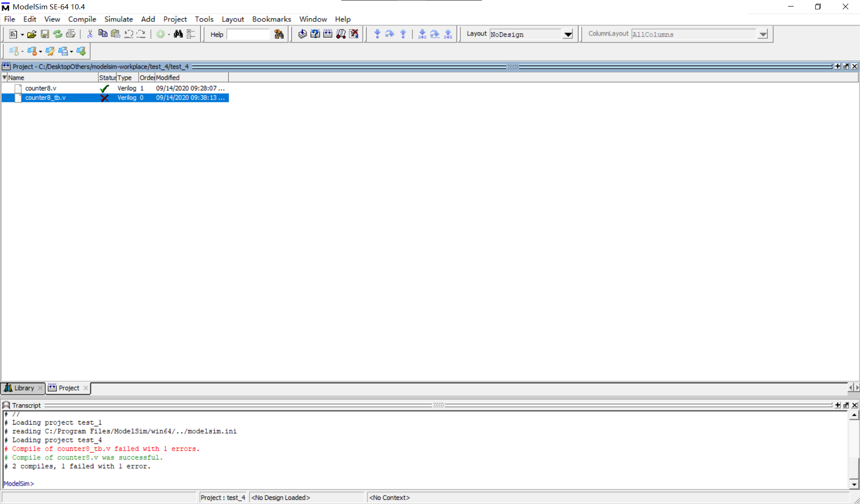Click the Cut scissors icon
The image size is (860, 504).
90,34
